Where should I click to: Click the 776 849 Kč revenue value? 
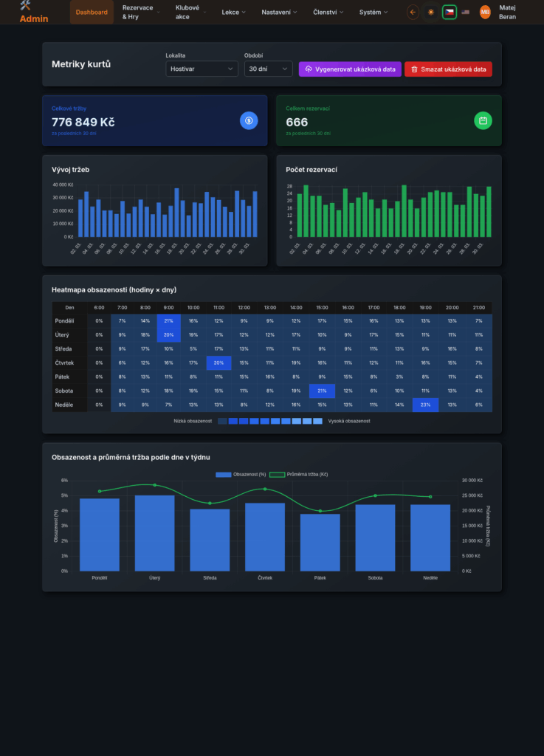tap(83, 123)
